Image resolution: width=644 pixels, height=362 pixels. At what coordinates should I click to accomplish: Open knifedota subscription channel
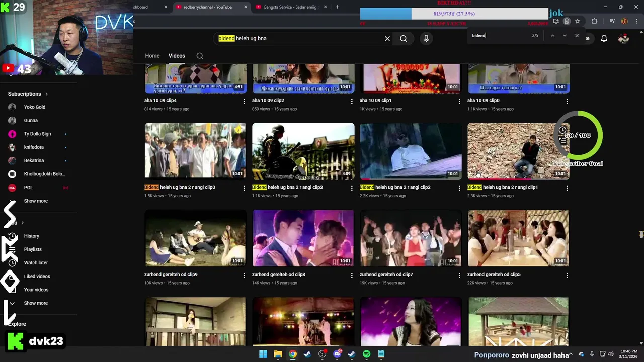tap(34, 147)
